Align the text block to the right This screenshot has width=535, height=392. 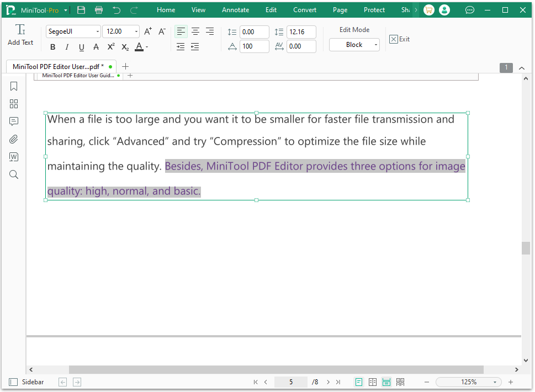tap(210, 31)
